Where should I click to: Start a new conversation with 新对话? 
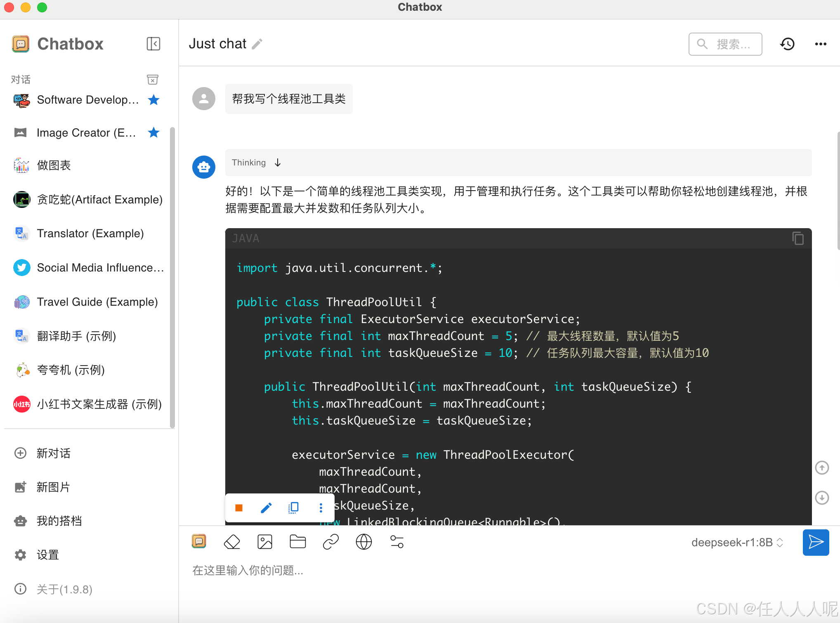click(x=53, y=453)
